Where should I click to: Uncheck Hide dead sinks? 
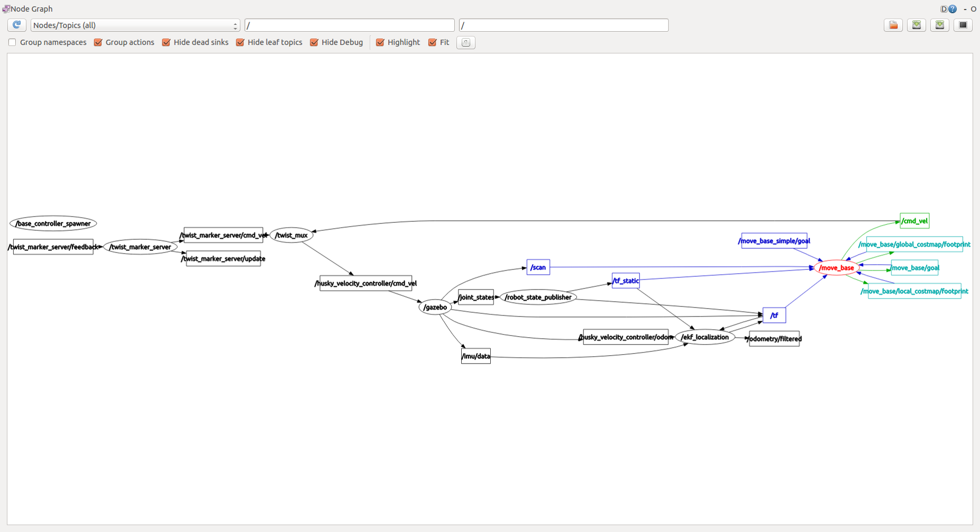click(167, 42)
